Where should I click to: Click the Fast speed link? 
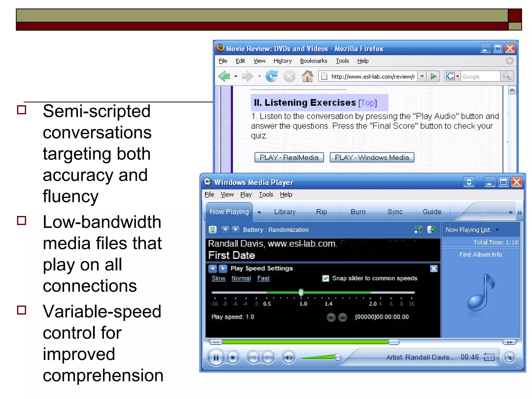[x=263, y=278]
